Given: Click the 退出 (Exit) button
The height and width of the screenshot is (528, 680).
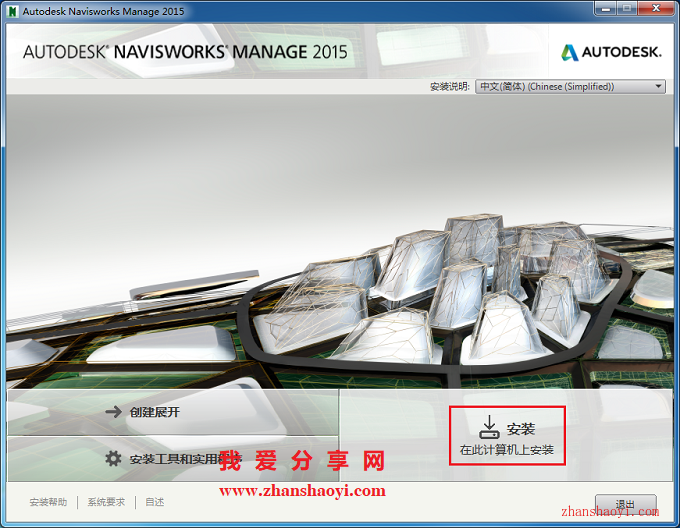Looking at the screenshot, I should click(625, 504).
